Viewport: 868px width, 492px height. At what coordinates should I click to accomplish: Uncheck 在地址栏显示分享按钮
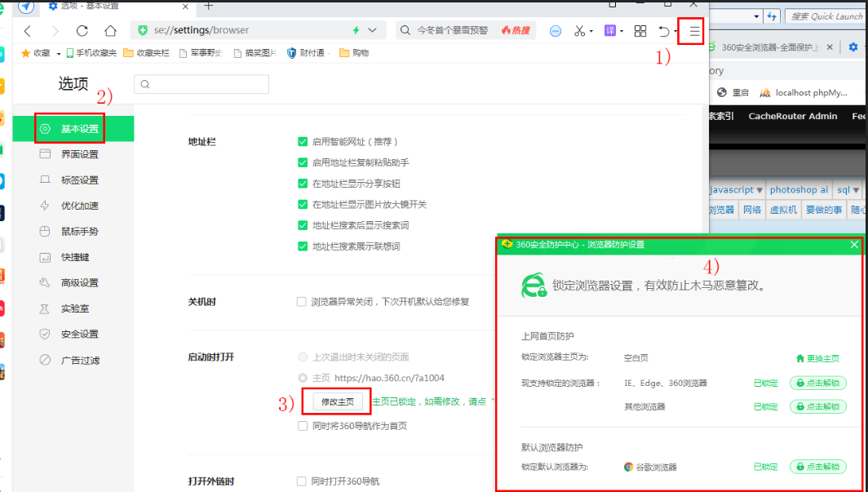(302, 184)
